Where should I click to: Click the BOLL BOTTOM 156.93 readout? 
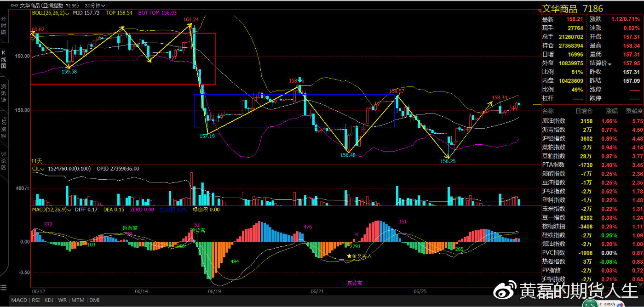click(157, 13)
